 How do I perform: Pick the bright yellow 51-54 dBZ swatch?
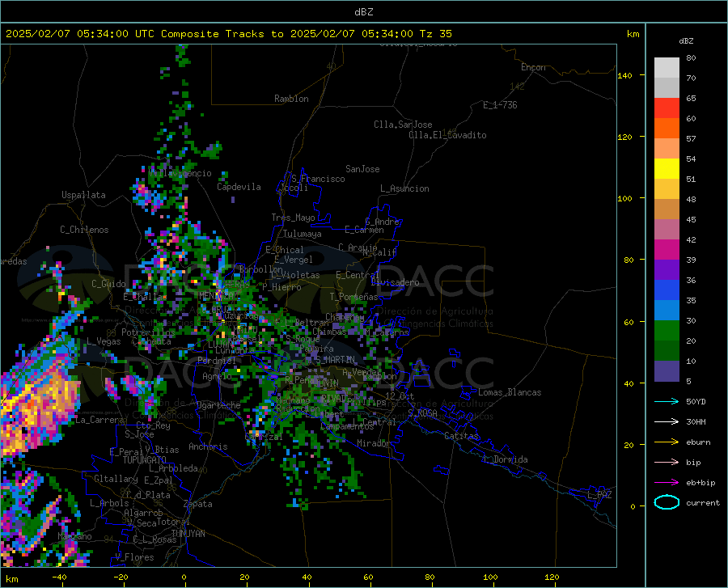tap(667, 169)
